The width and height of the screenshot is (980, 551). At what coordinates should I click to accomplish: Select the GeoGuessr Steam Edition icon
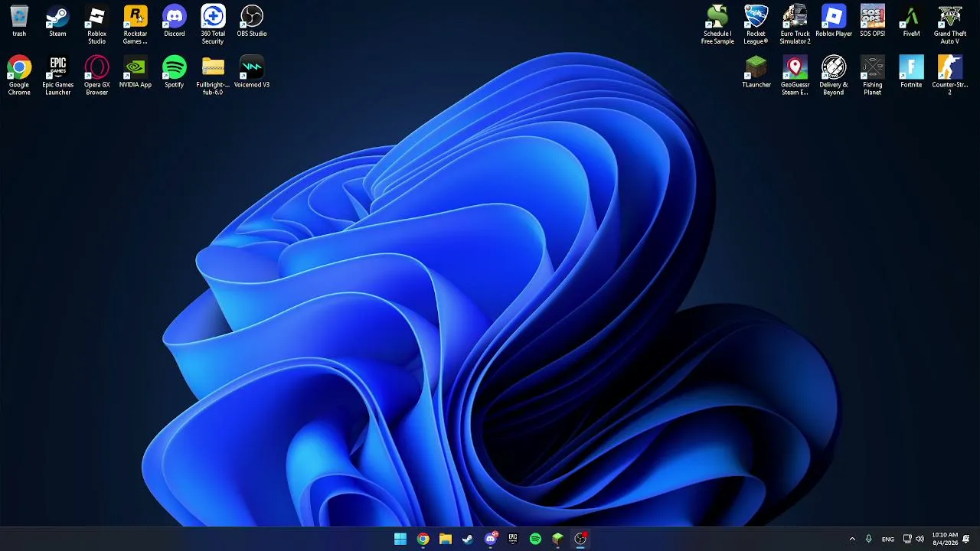[x=795, y=76]
